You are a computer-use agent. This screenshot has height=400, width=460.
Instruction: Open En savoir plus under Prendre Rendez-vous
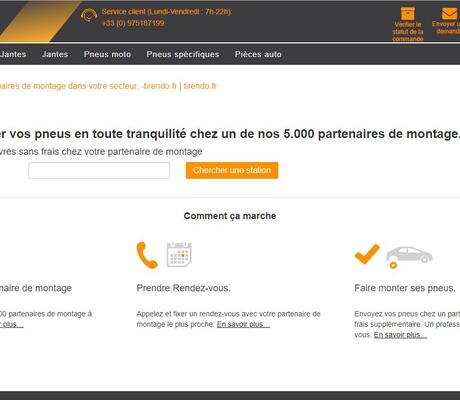pos(243,324)
